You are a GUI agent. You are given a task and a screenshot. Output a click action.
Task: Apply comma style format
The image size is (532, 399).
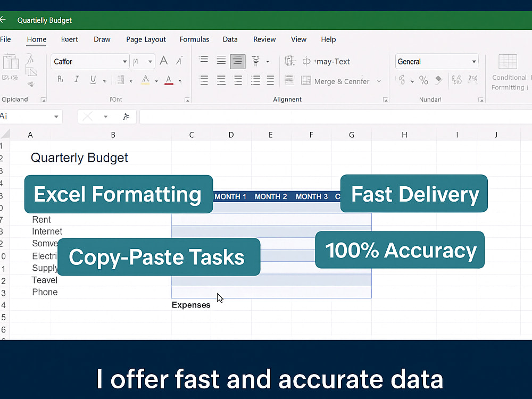(x=438, y=80)
